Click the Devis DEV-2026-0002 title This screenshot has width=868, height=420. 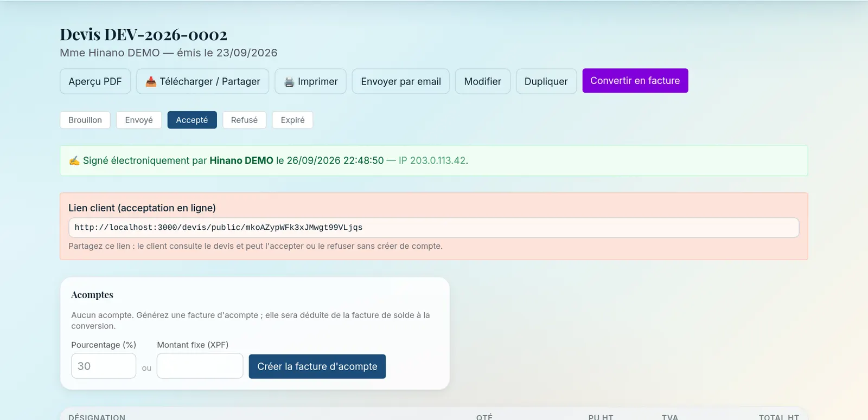pyautogui.click(x=144, y=35)
